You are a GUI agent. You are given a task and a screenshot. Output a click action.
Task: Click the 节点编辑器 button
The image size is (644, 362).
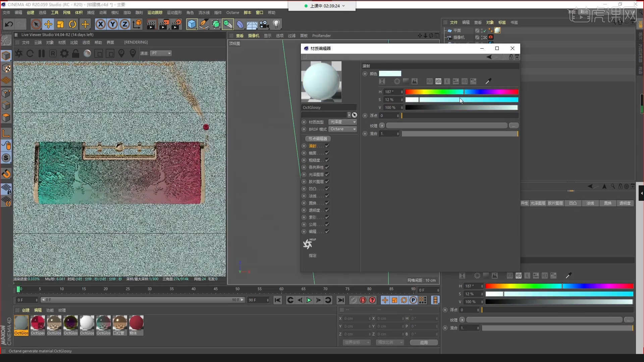coord(318,138)
